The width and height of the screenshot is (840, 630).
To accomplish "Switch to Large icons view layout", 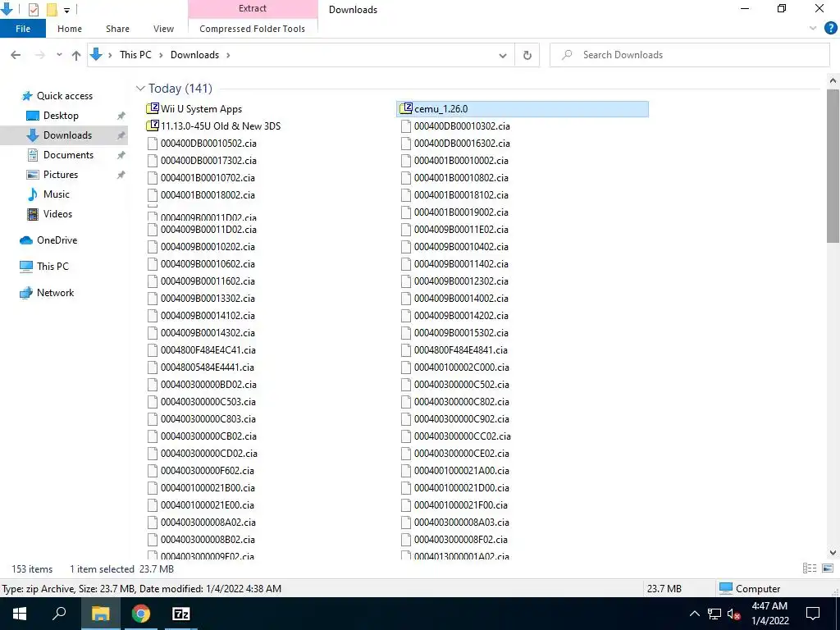I will (x=828, y=568).
